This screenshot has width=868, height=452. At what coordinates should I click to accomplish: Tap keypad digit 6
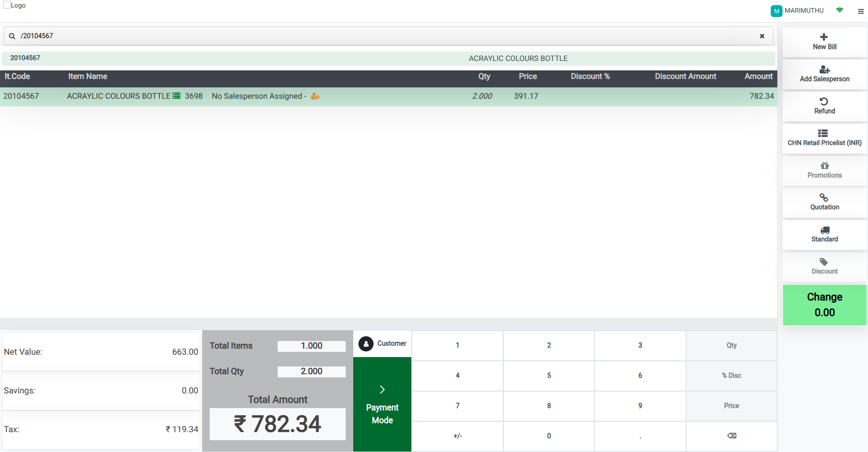[640, 375]
